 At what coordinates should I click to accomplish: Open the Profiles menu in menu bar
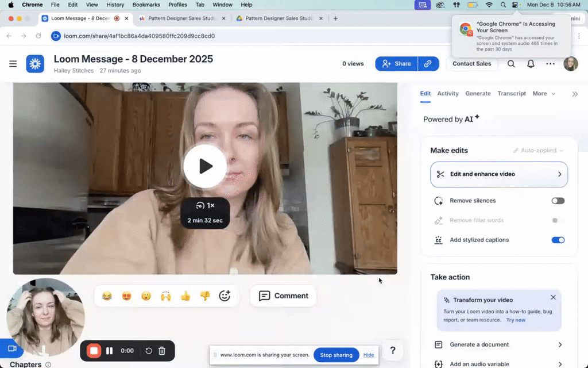pos(178,5)
